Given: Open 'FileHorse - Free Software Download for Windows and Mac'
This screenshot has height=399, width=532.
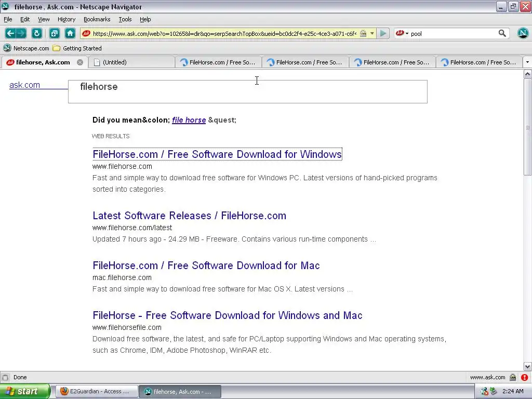Looking at the screenshot, I should coord(228,315).
